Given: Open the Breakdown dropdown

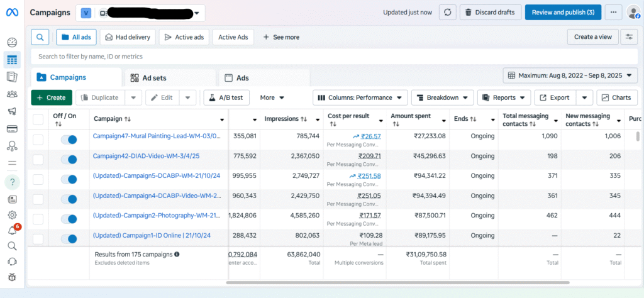Looking at the screenshot, I should (442, 97).
